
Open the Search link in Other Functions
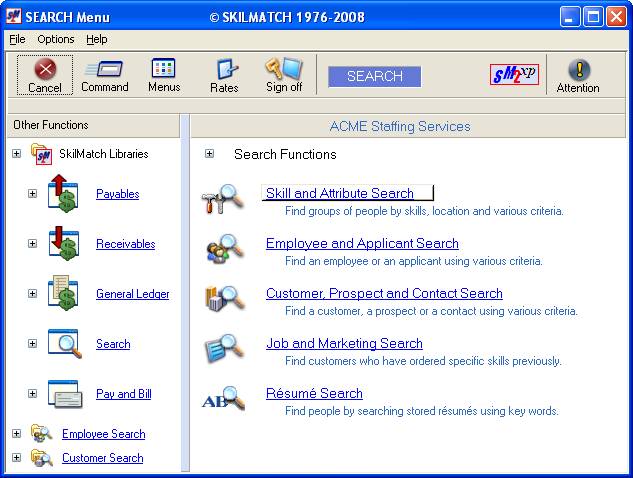point(113,344)
